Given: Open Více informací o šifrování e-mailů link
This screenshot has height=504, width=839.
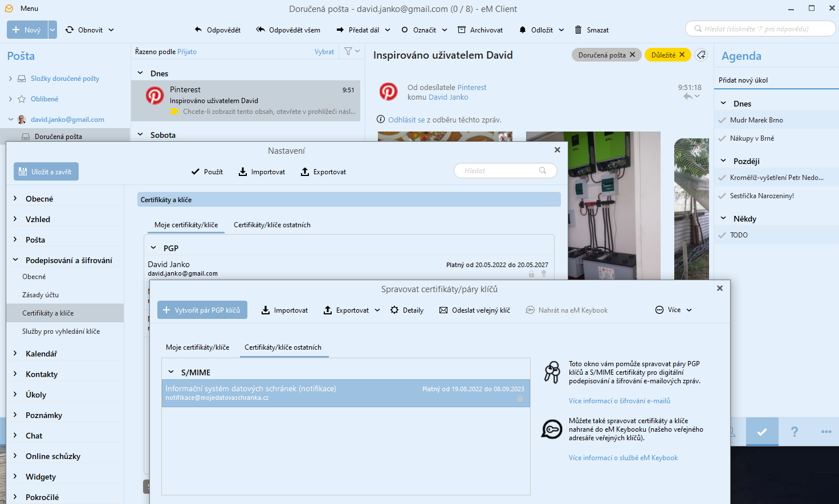Looking at the screenshot, I should [619, 401].
